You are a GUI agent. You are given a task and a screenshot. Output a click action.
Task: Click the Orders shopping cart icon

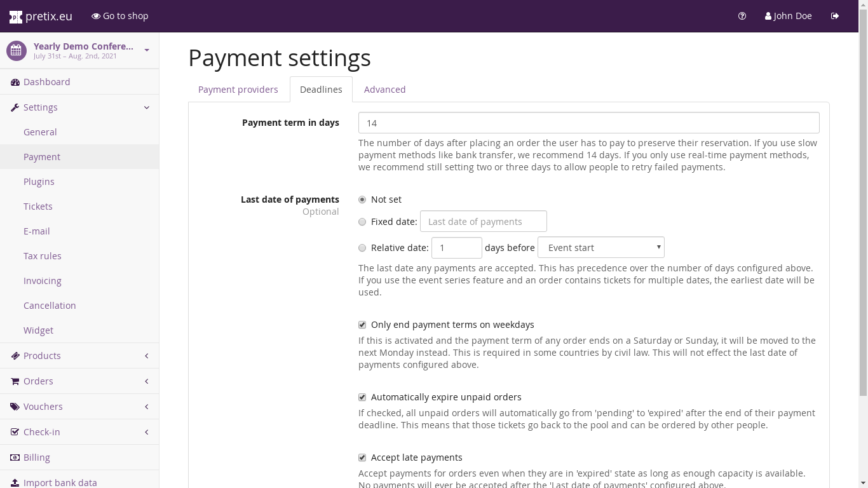coord(15,381)
